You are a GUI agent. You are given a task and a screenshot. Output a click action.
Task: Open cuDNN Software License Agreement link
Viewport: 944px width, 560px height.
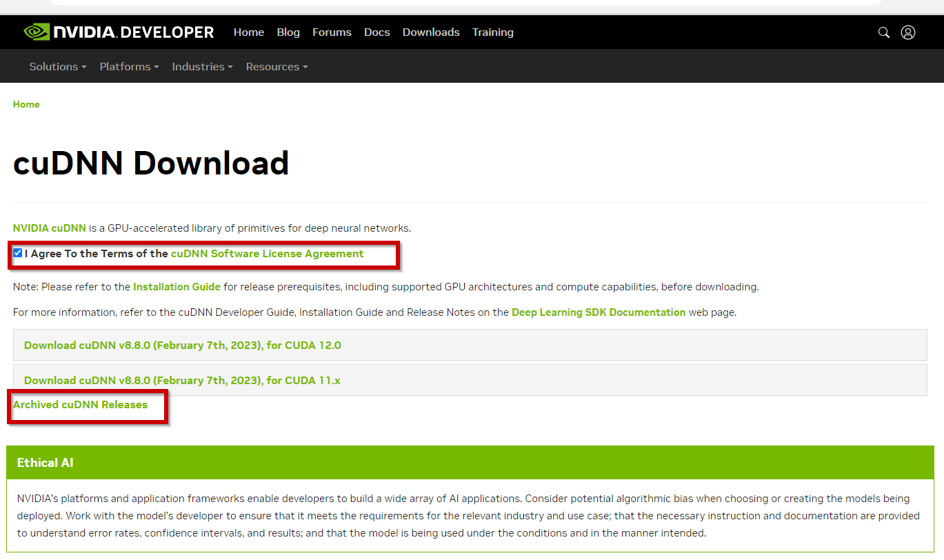267,253
